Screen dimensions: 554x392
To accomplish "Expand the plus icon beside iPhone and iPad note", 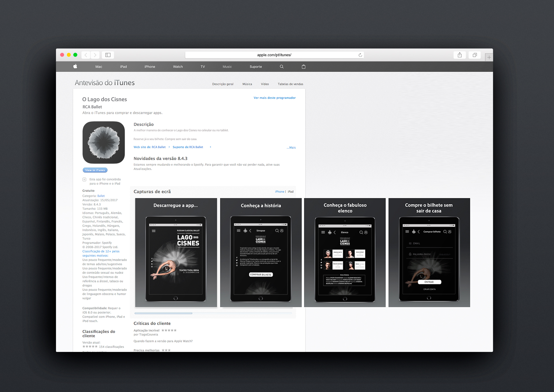I will pyautogui.click(x=84, y=180).
